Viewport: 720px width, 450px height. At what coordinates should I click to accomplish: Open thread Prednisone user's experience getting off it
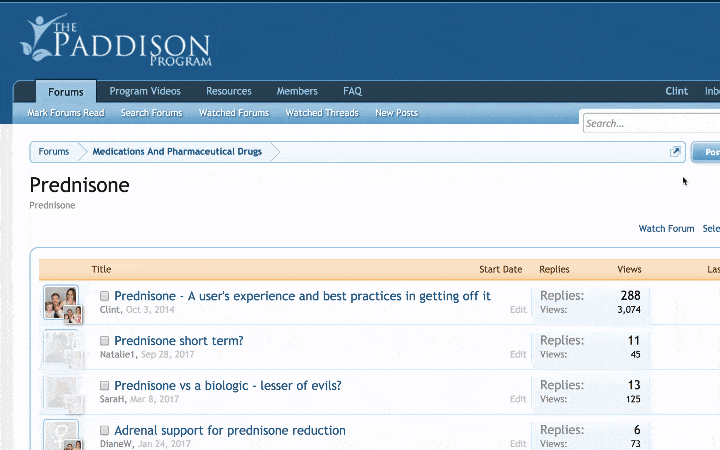[x=302, y=296]
